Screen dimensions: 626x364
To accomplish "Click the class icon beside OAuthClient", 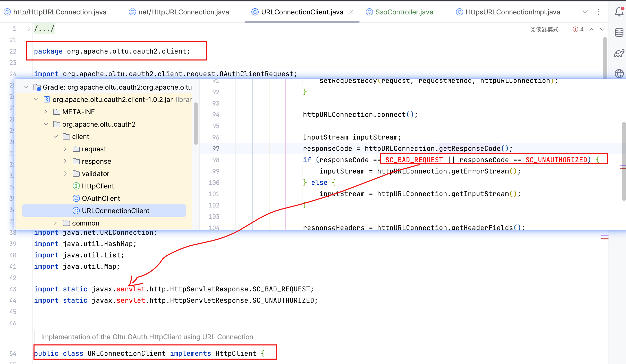I will point(76,198).
